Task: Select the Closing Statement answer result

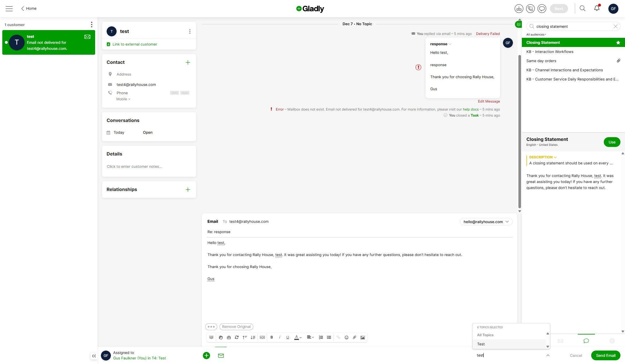Action: coord(573,43)
